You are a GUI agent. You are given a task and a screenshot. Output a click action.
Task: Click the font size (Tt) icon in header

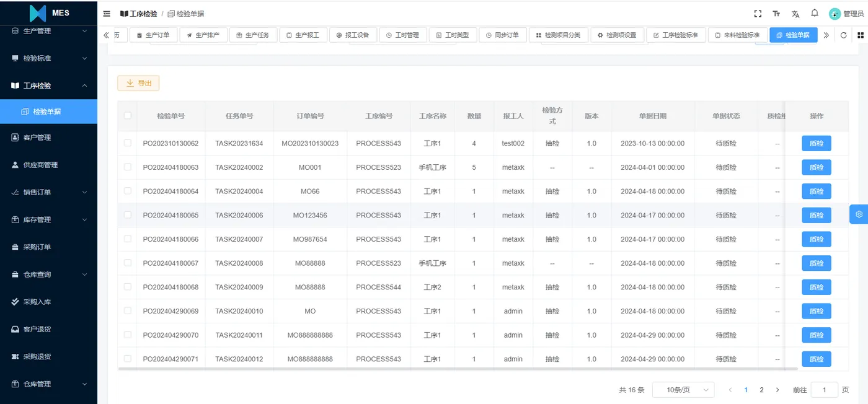[x=776, y=12]
